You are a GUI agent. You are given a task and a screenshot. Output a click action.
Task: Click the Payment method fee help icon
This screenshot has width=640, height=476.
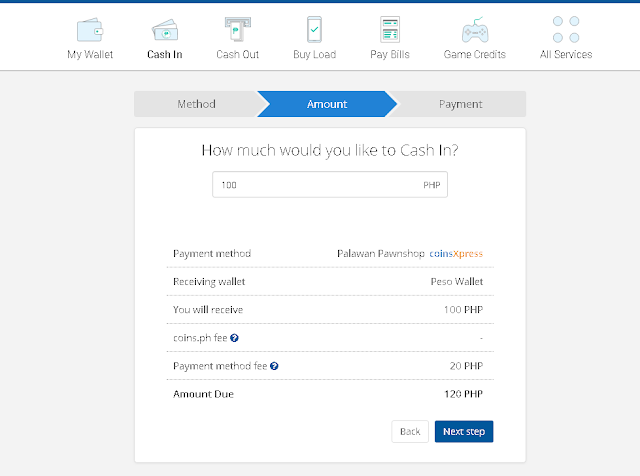[x=274, y=366]
